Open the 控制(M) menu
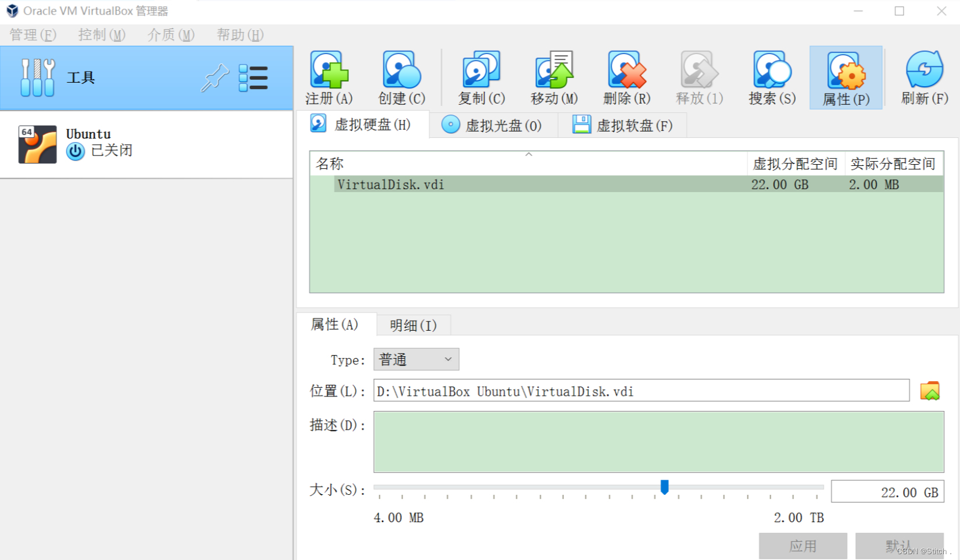Screen dimensions: 960x560 (102, 35)
